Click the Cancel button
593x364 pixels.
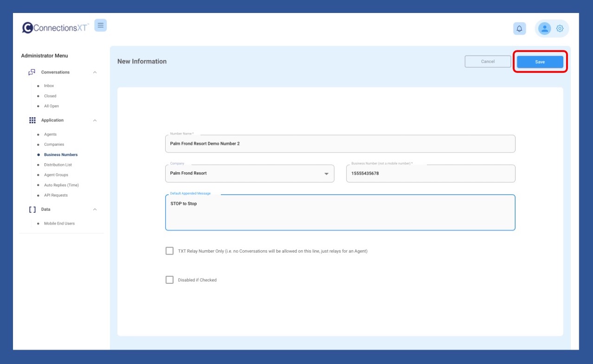point(488,62)
